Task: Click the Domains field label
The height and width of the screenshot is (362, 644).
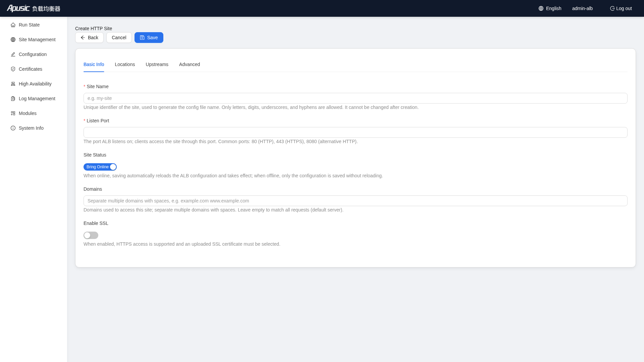Action: tap(93, 189)
